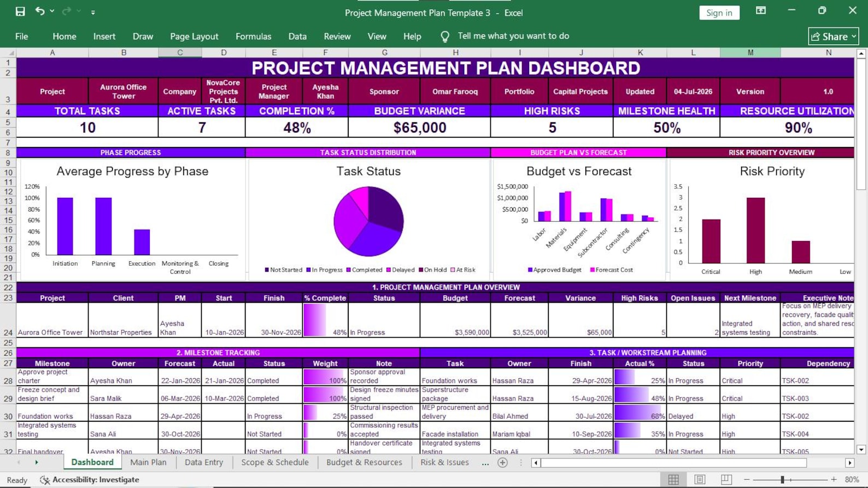
Task: Open Ribbon Display Options icon
Action: [761, 10]
